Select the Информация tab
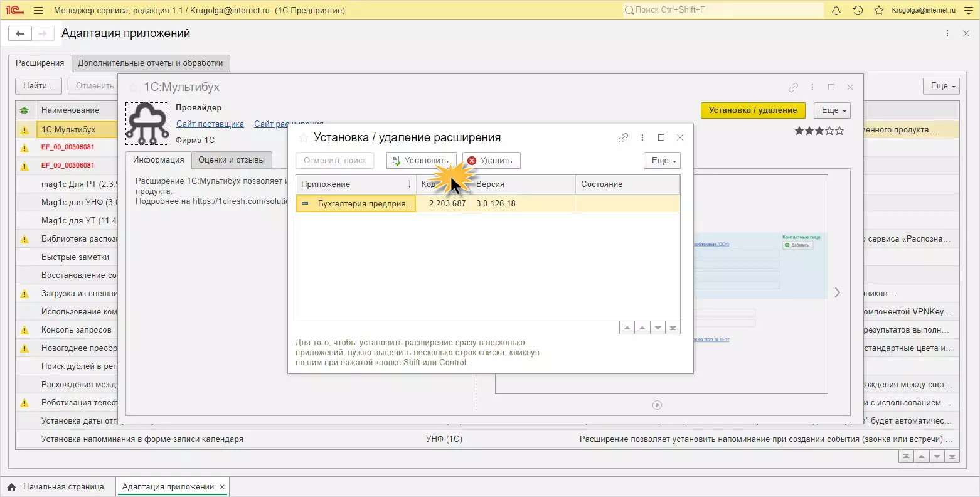Viewport: 980px width, 497px height. coord(158,160)
